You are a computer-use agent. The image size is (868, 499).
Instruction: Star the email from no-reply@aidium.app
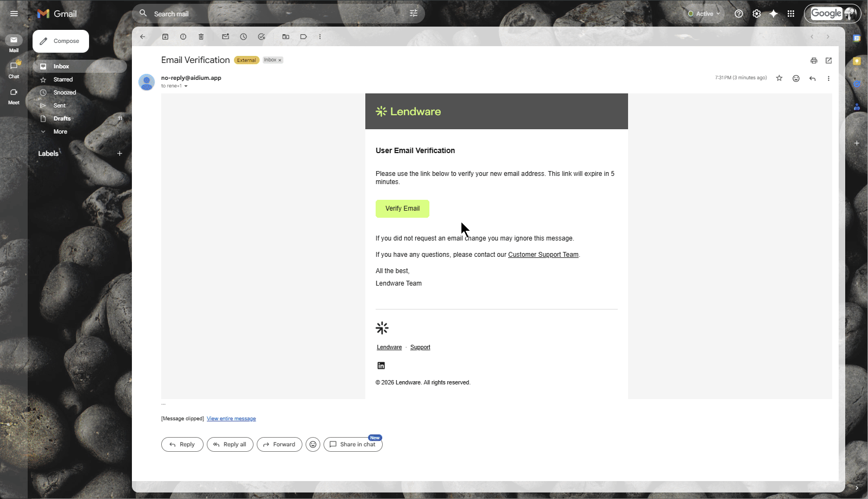click(x=779, y=78)
